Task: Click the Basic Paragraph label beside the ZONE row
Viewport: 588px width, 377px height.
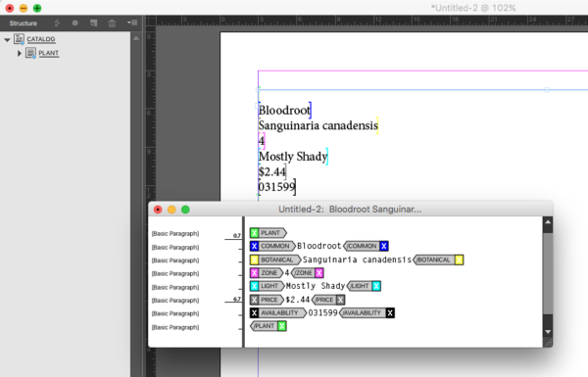Action: pyautogui.click(x=175, y=273)
